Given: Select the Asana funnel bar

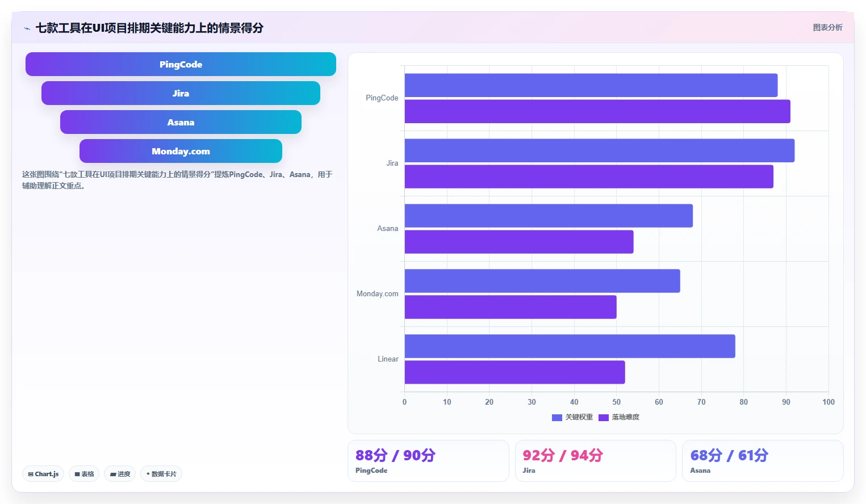Looking at the screenshot, I should 181,122.
